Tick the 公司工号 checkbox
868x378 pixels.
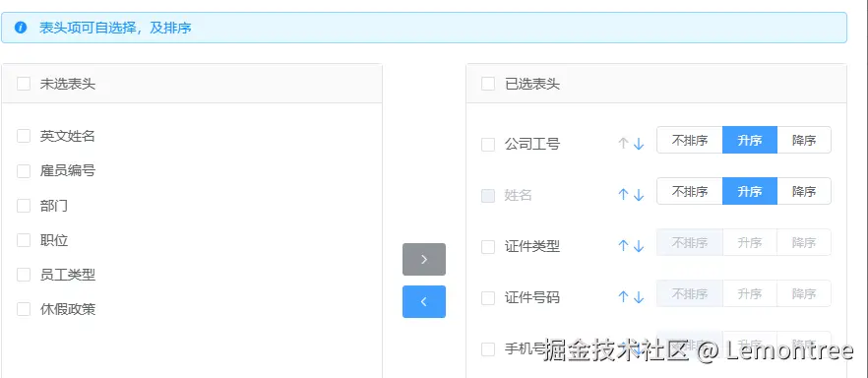pos(488,145)
